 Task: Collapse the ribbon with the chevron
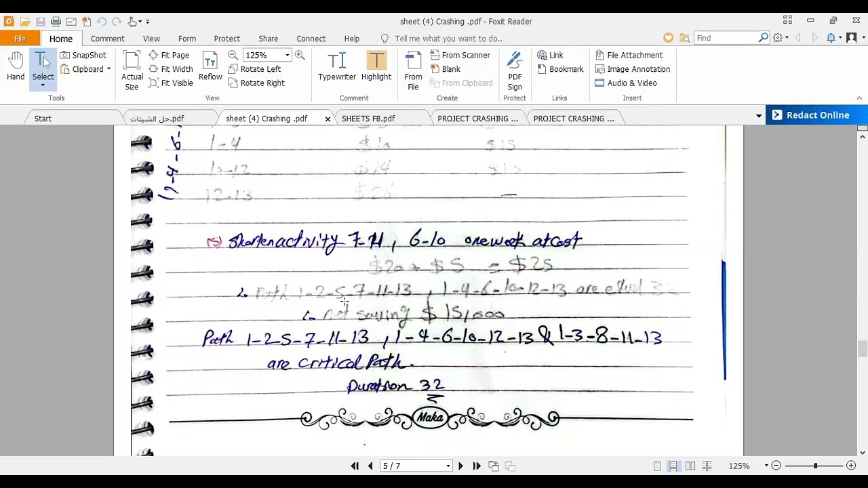tap(859, 98)
